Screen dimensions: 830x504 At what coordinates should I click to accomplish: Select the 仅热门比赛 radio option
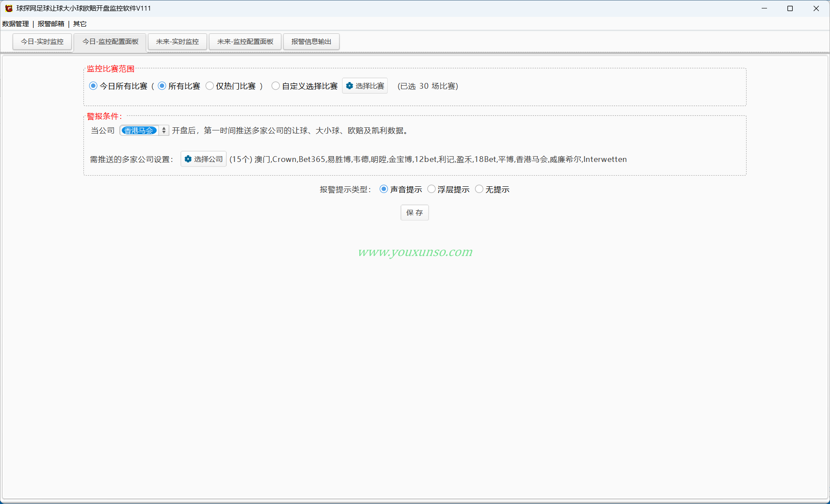tap(210, 86)
